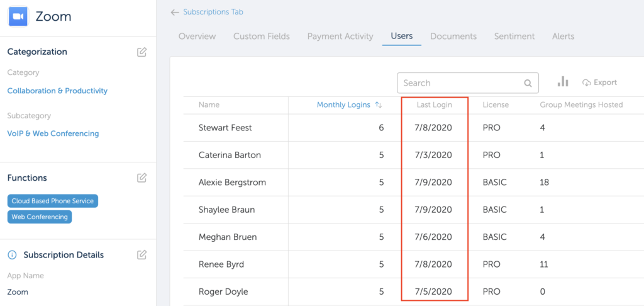Click Roger Doyle's last login 7/5/2020

[x=434, y=292]
